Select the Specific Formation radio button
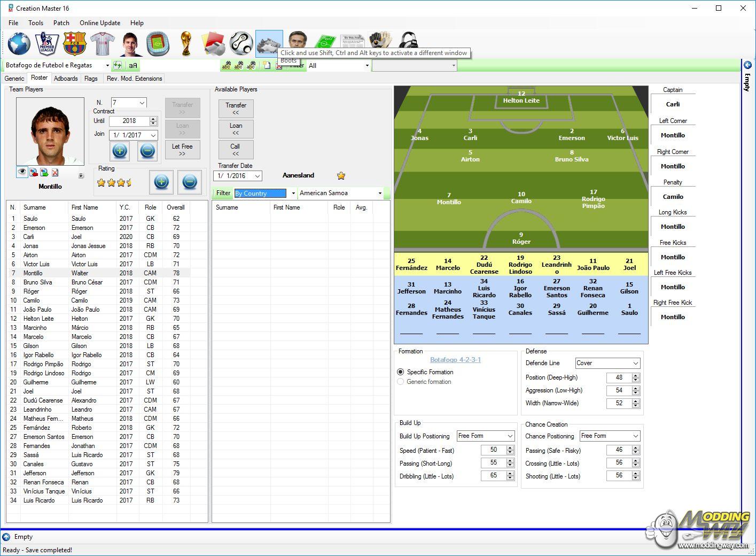Image resolution: width=756 pixels, height=556 pixels. tap(401, 372)
